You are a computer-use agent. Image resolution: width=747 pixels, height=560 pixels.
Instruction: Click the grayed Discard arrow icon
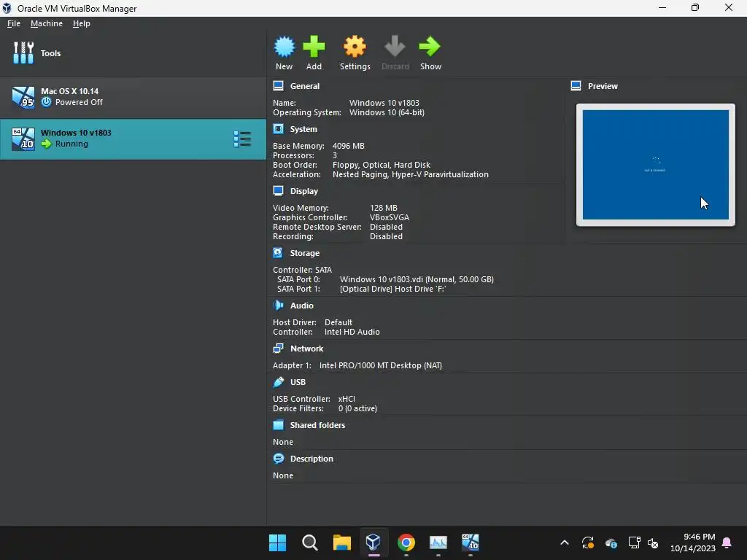pos(395,47)
